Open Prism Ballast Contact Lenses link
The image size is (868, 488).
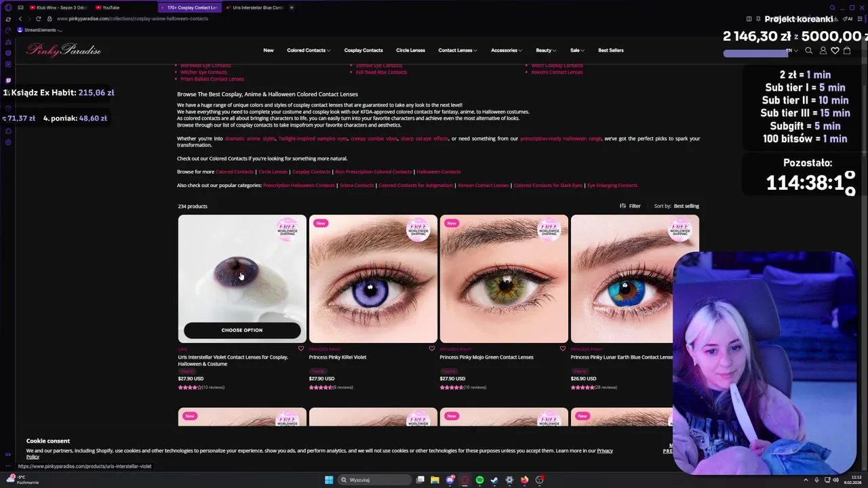point(212,79)
